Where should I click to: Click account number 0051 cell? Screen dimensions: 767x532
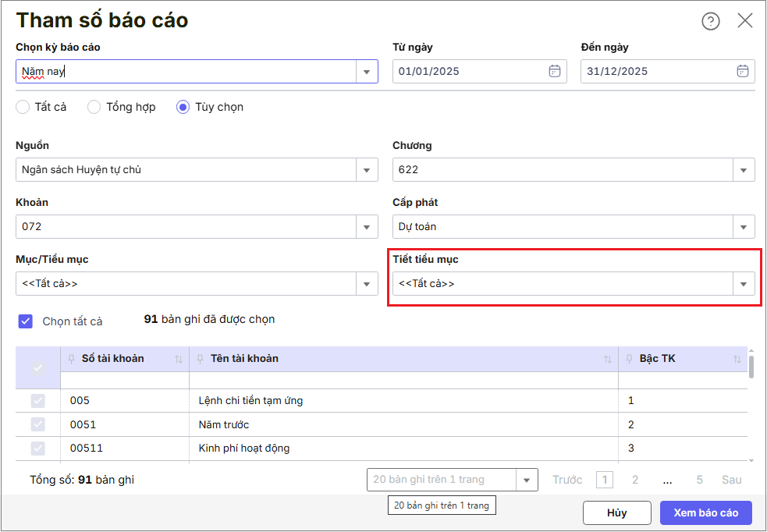[125, 424]
